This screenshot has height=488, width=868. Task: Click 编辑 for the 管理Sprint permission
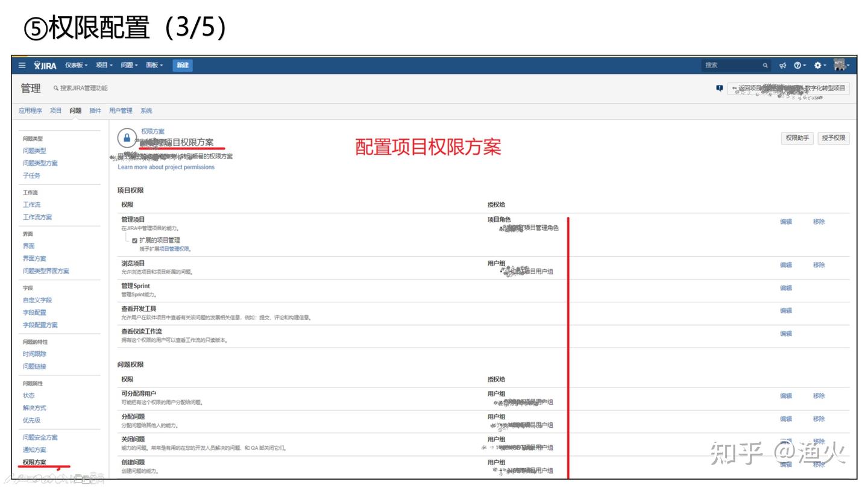[786, 288]
